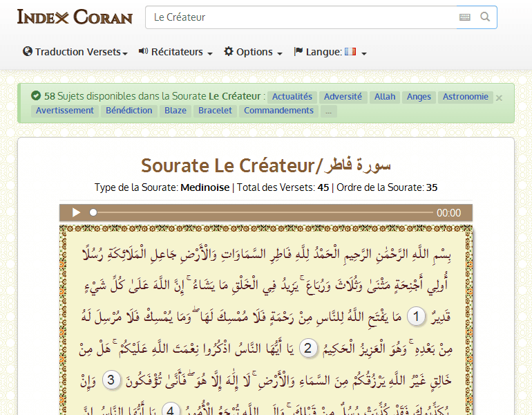
Task: Play the surah audio recitation
Action: tap(77, 213)
